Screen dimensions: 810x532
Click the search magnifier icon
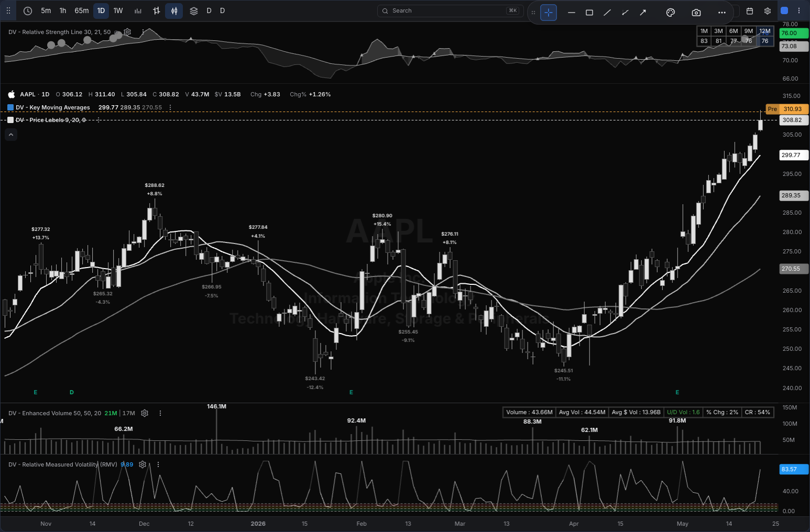pos(385,10)
